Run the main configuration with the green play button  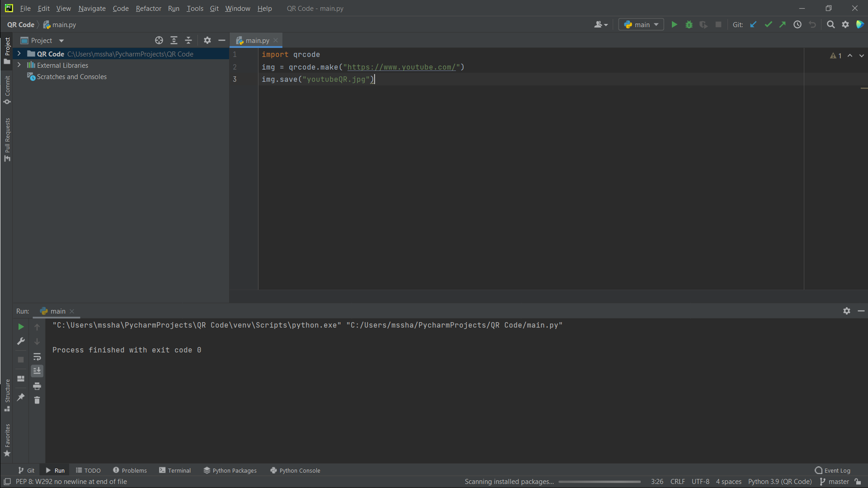coord(674,24)
